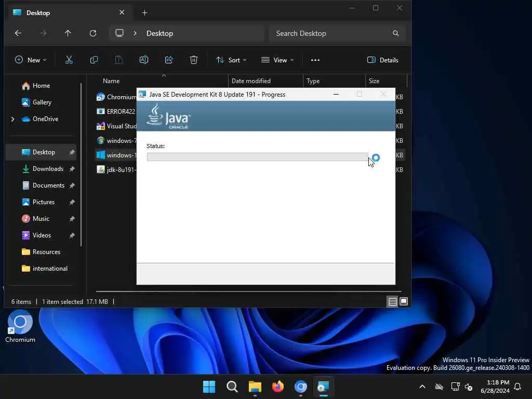
Task: Open Gallery in the sidebar
Action: point(41,102)
